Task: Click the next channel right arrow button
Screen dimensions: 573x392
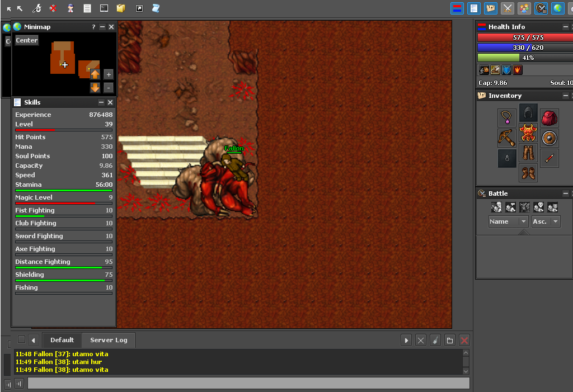Action: pyautogui.click(x=406, y=340)
